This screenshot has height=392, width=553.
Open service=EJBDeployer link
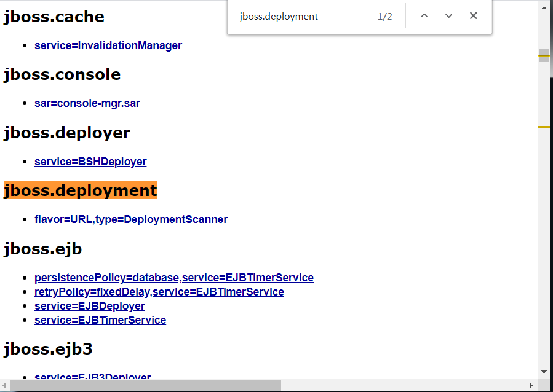point(90,306)
